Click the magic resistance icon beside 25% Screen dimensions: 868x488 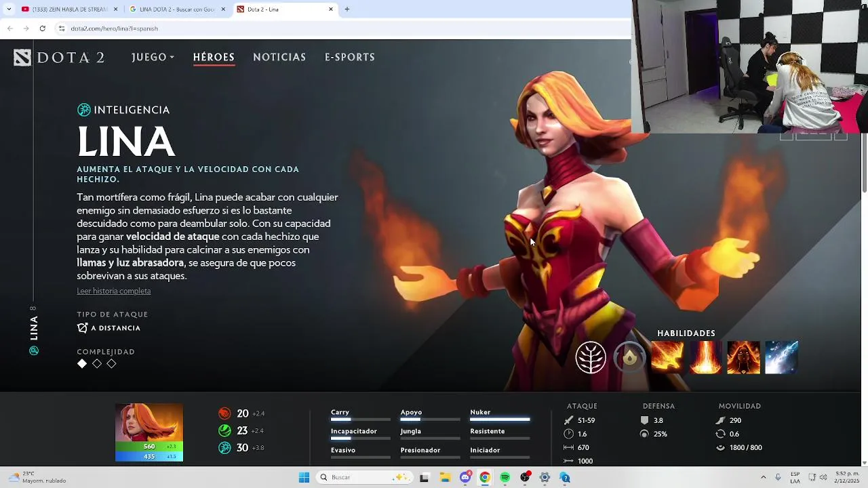pyautogui.click(x=644, y=434)
